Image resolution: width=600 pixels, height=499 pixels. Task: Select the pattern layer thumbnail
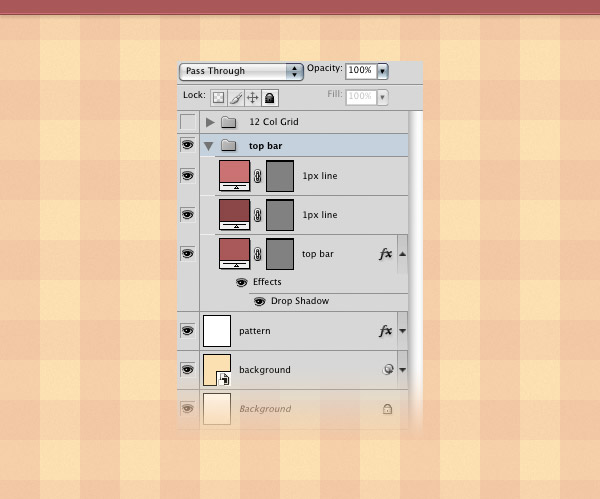(217, 331)
